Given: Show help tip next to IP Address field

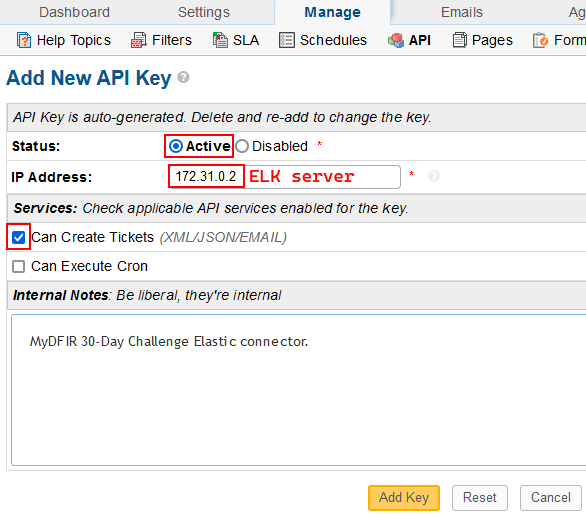Looking at the screenshot, I should pyautogui.click(x=434, y=176).
